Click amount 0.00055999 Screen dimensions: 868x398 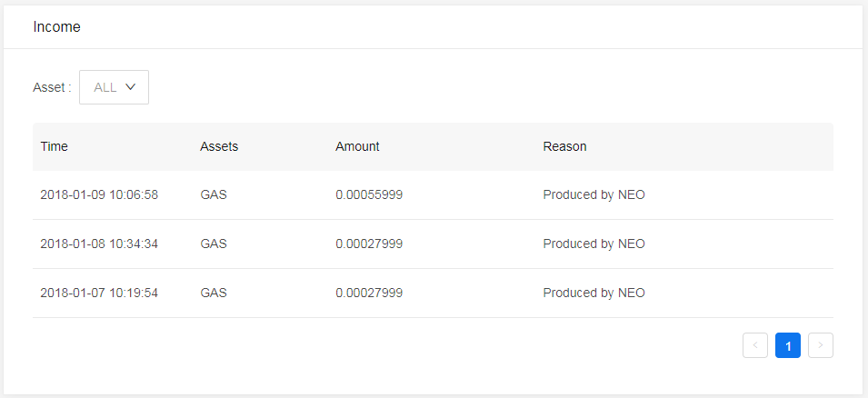point(369,194)
